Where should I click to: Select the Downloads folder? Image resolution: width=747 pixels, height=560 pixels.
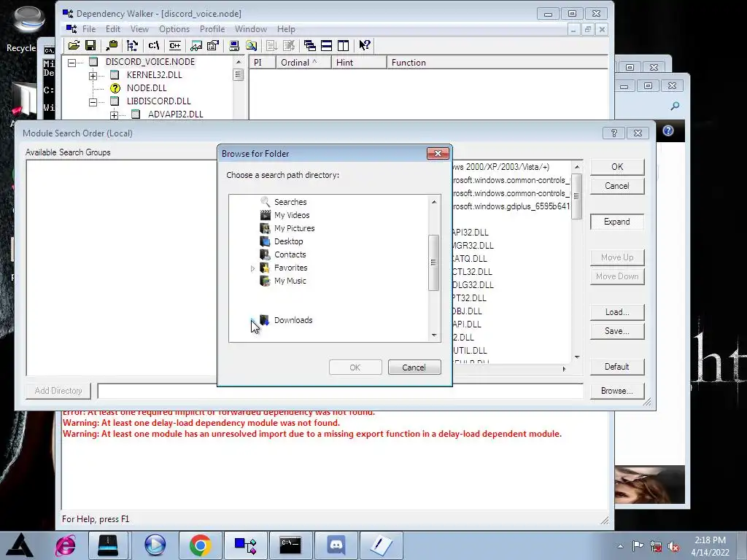[x=293, y=321]
